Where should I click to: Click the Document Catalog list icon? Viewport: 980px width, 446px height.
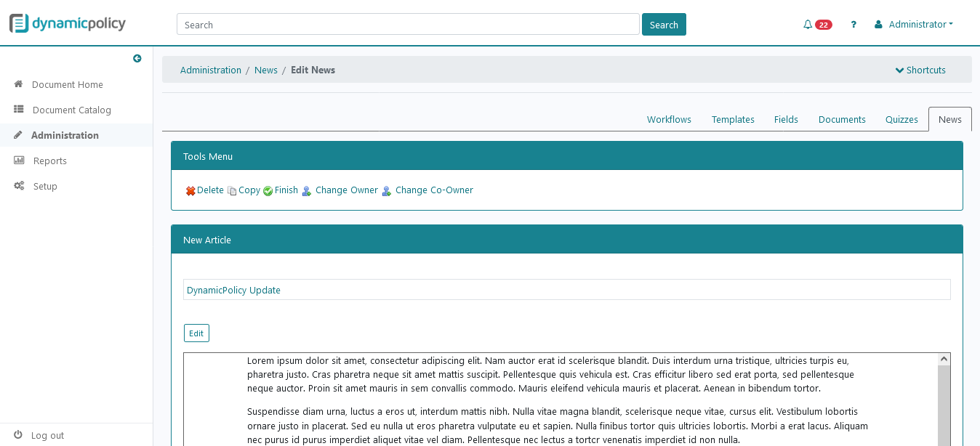[x=19, y=110]
